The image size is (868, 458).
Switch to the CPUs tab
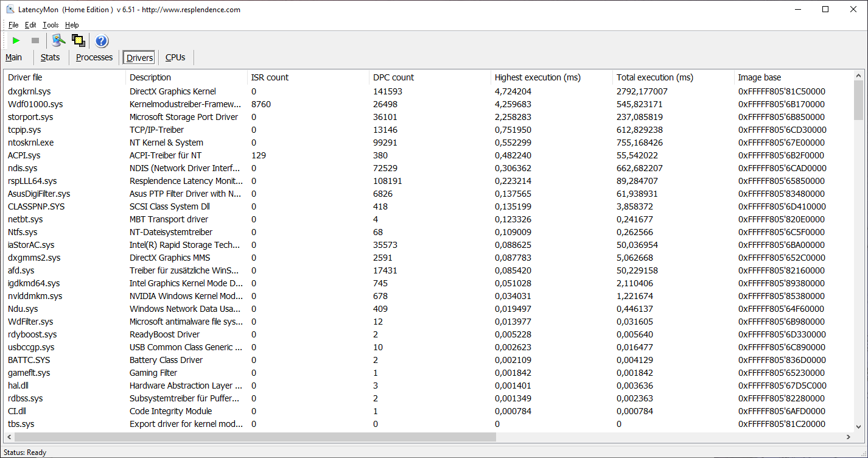click(175, 57)
